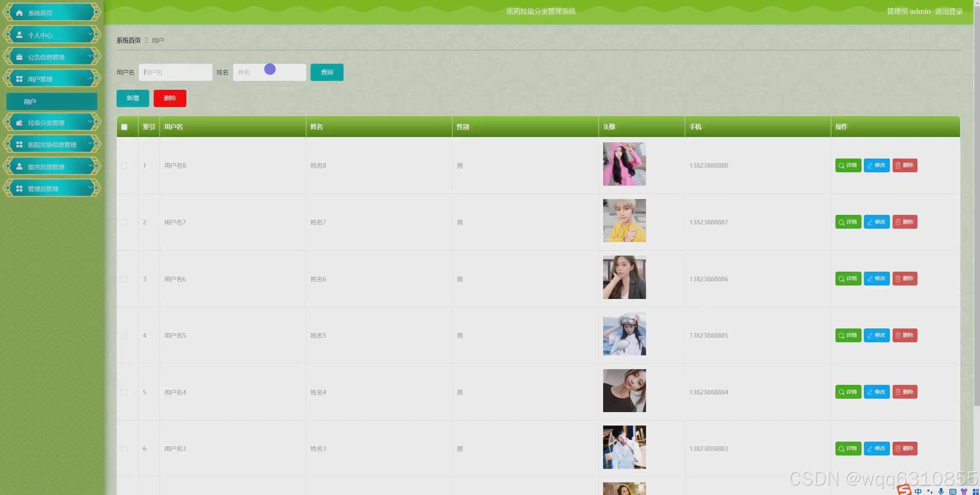Expand the 管理员管理 menu chevron

coord(90,187)
